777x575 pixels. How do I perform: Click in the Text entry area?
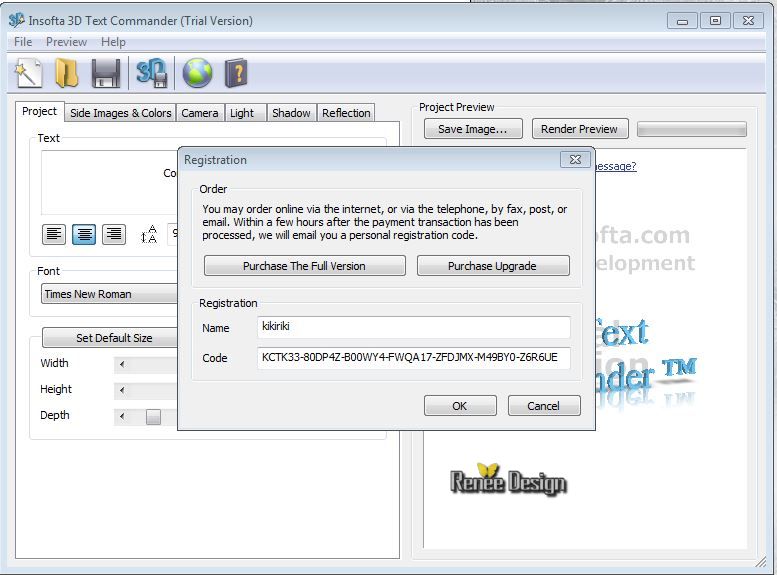(110, 182)
